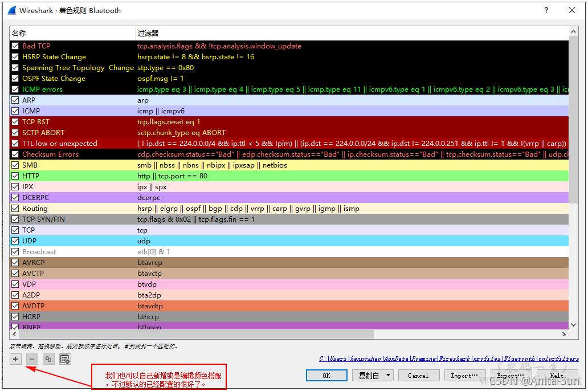This screenshot has height=391, width=588.
Task: Remove selected rule with minus icon
Action: click(x=32, y=359)
